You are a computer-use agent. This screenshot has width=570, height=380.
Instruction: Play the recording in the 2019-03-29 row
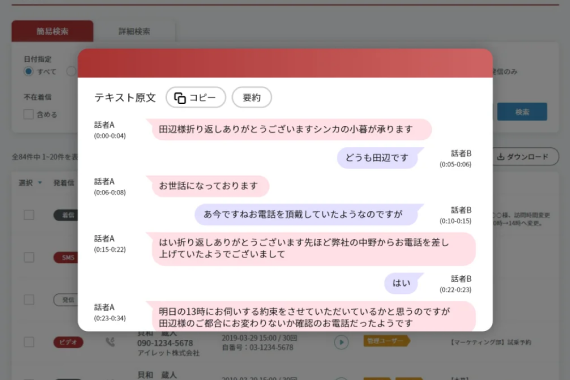pyautogui.click(x=341, y=342)
